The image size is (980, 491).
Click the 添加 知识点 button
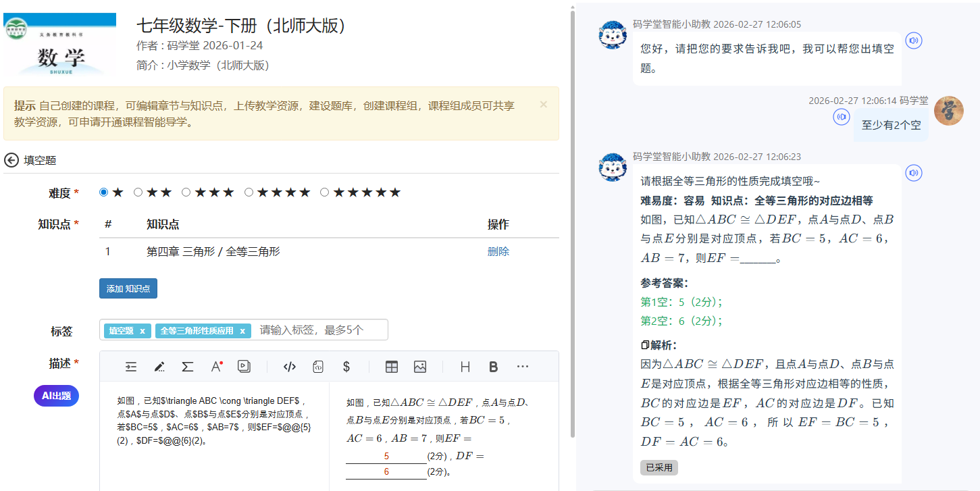pyautogui.click(x=128, y=288)
